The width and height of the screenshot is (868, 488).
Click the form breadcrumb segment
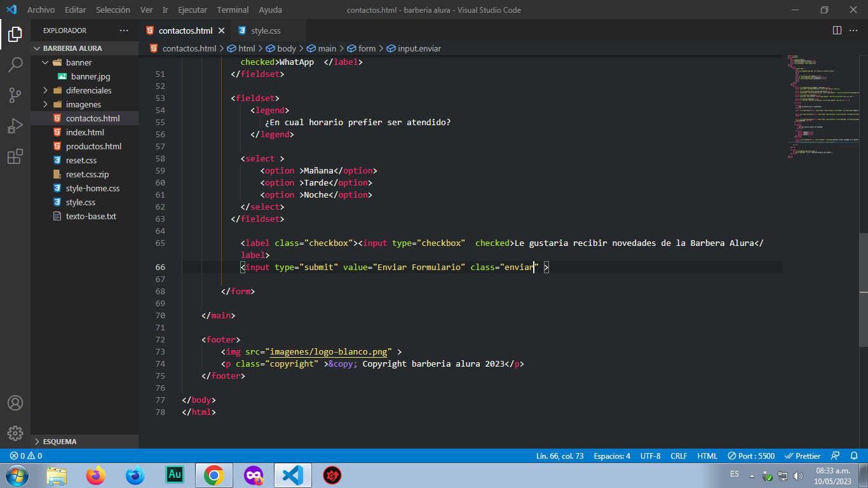[361, 48]
